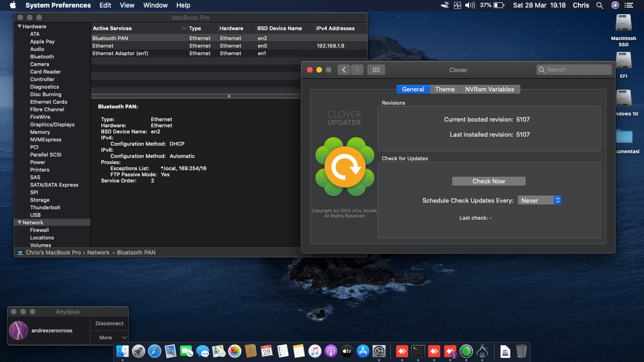The image size is (644, 362).
Task: Click the Siri icon in the menu bar
Action: [x=615, y=5]
